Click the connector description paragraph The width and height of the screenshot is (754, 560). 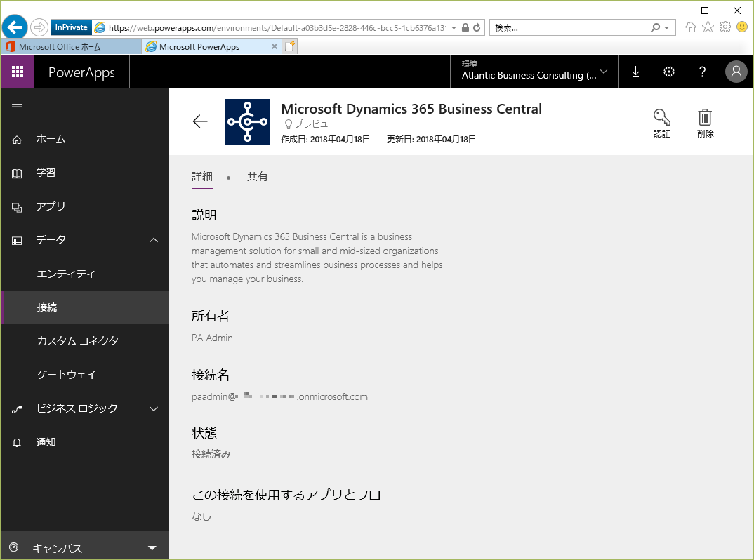pyautogui.click(x=317, y=258)
